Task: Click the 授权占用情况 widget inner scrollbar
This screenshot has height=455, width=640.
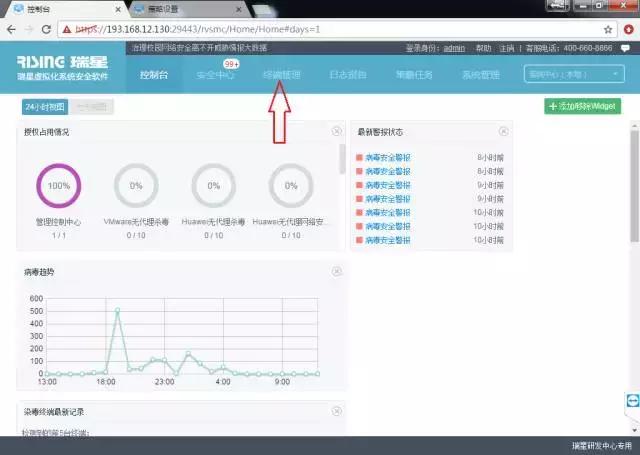Action: [342, 159]
